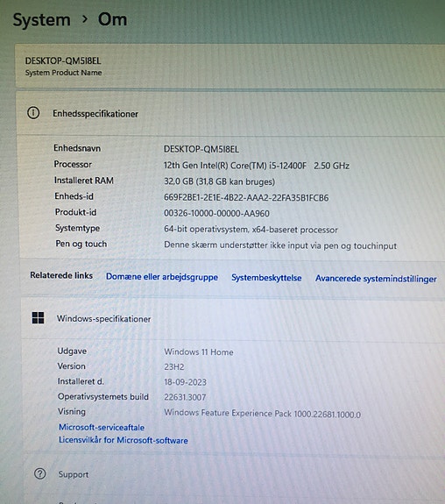This screenshot has height=504, width=445.
Task: Click the Windows logo icon beside Windows-specifikationer
Action: (x=38, y=318)
